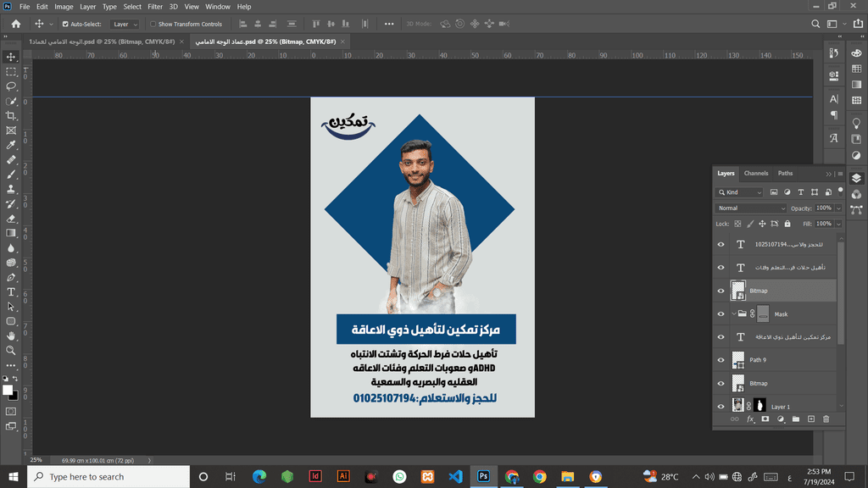Screen dimensions: 868x488
Task: Toggle Quick Mask mode icon
Action: pyautogui.click(x=11, y=412)
